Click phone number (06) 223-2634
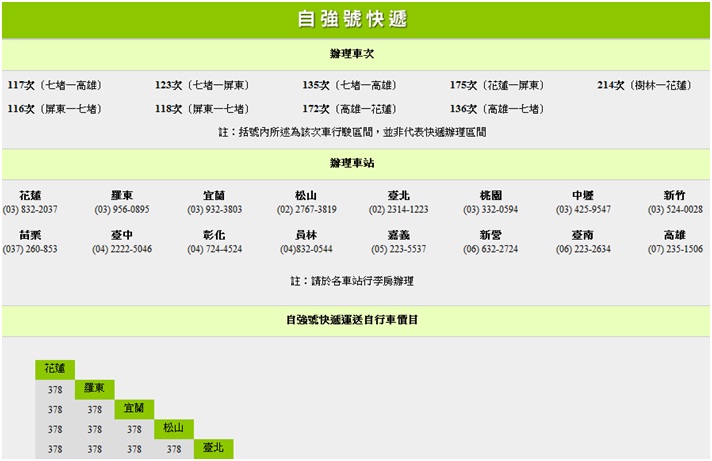The width and height of the screenshot is (712, 461). tap(583, 249)
